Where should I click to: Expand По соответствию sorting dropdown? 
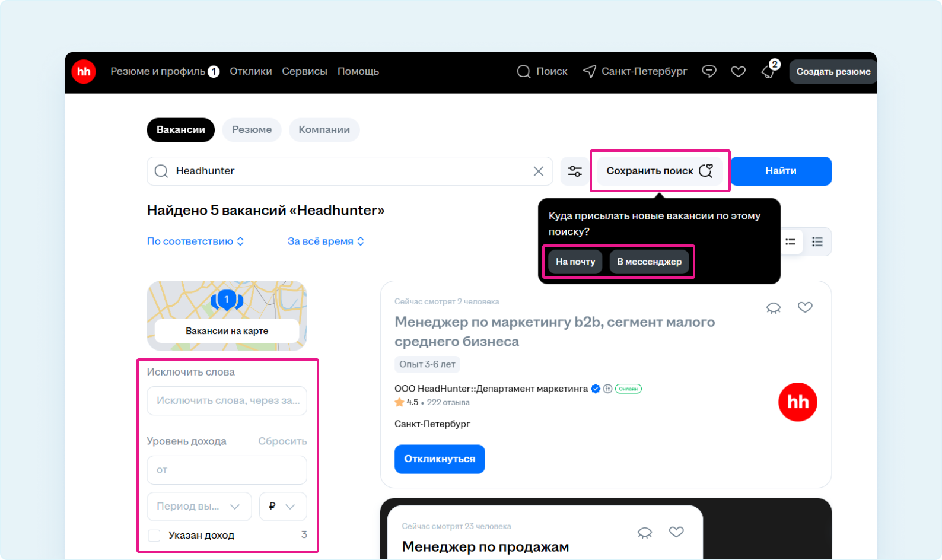(x=195, y=241)
